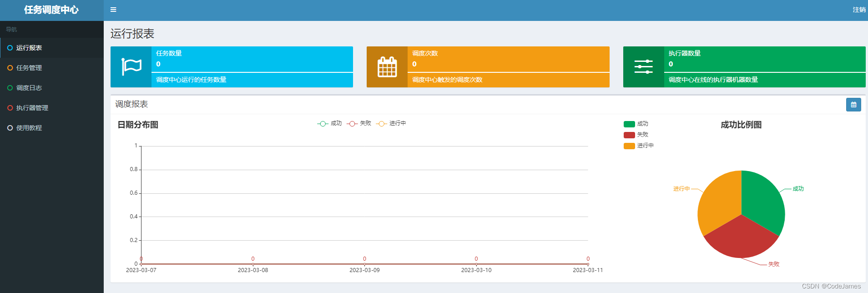Click the white circle icon beside 使用教程
This screenshot has height=293, width=868.
[x=10, y=128]
